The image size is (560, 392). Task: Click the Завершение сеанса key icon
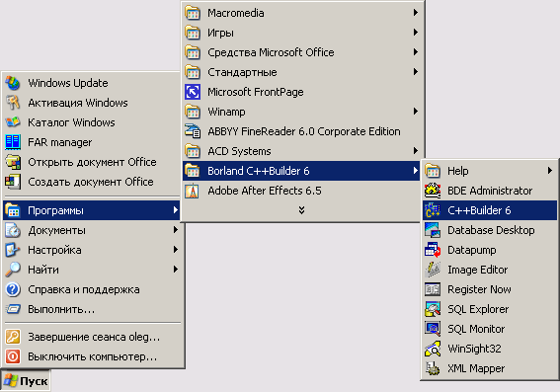[x=13, y=337]
